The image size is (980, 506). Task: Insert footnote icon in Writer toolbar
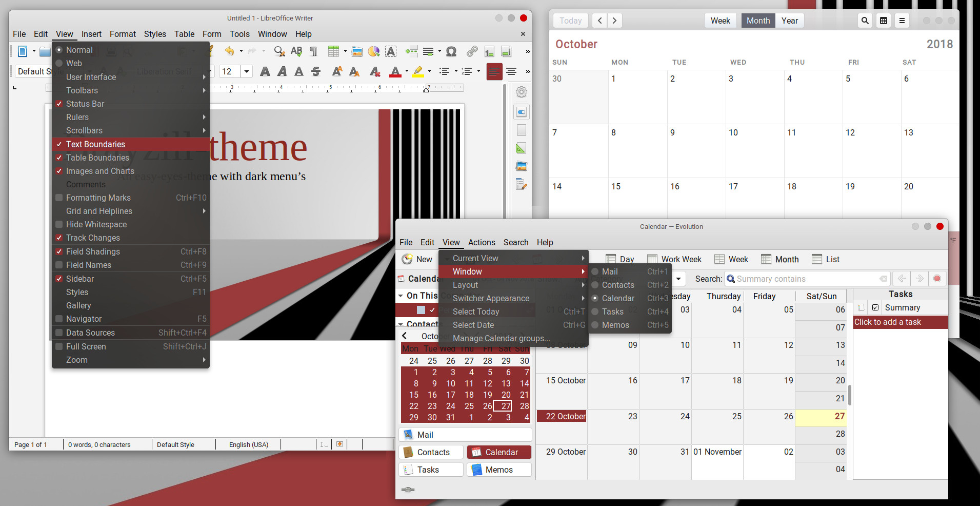pos(489,51)
